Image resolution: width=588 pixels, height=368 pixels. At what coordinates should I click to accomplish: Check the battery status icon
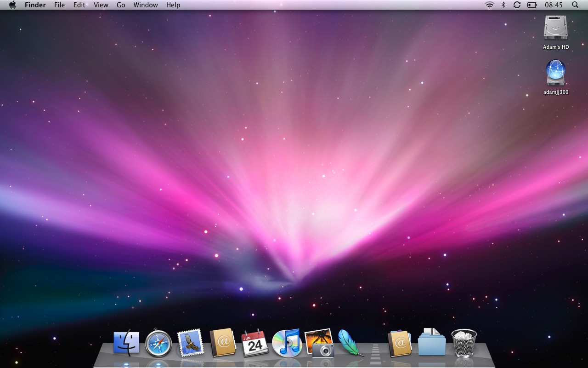(532, 5)
